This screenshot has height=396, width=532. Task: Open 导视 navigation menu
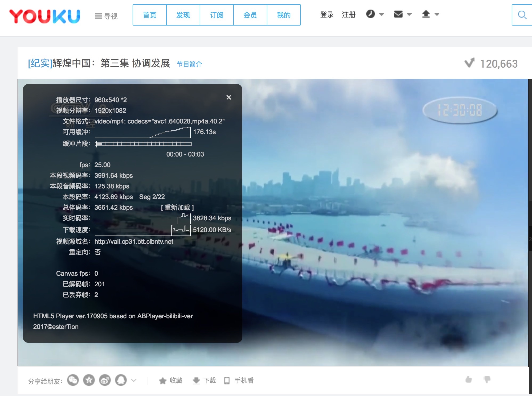(x=106, y=16)
